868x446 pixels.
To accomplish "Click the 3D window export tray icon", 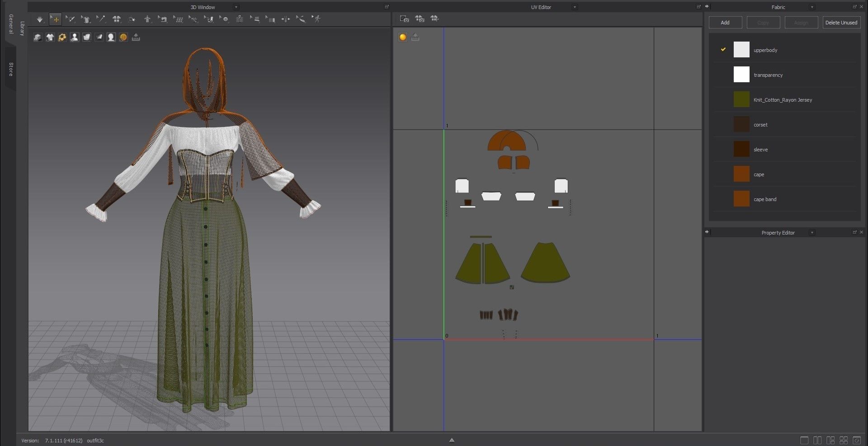I will point(136,37).
